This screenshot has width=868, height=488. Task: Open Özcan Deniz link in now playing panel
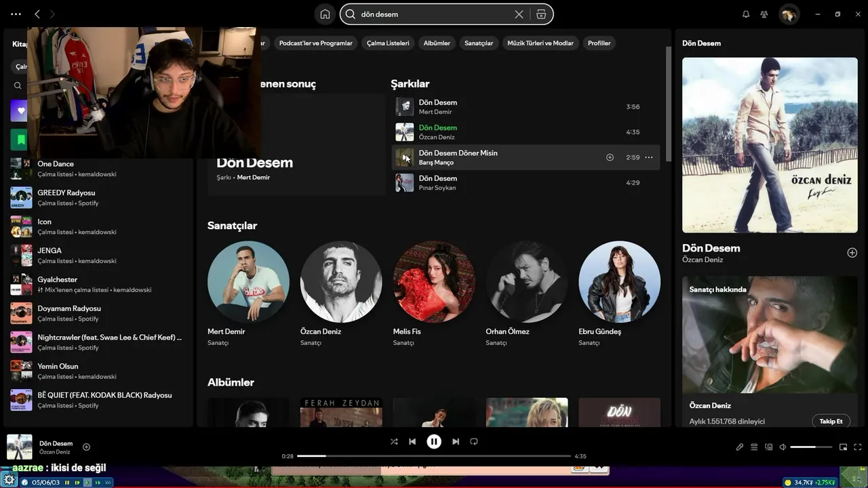703,260
